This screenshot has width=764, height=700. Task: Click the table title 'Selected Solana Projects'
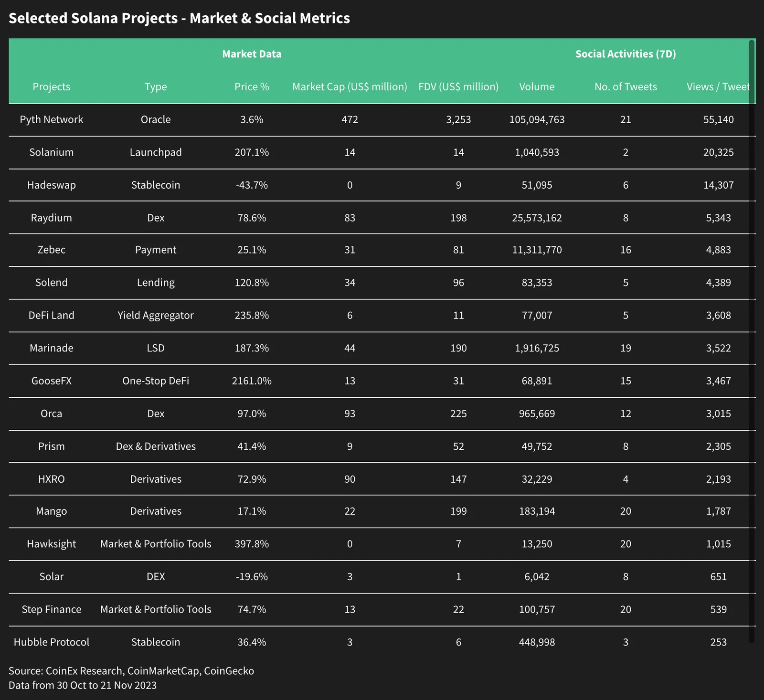click(179, 18)
